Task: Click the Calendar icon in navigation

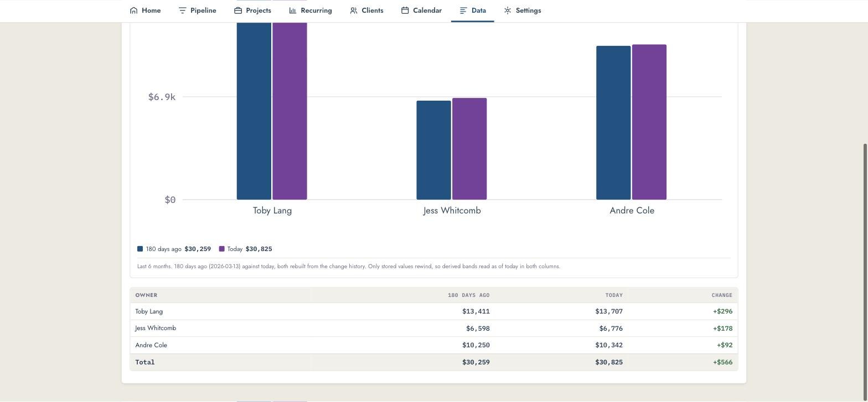Action: tap(405, 11)
